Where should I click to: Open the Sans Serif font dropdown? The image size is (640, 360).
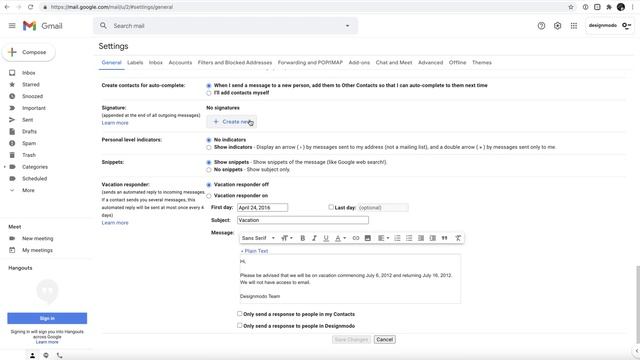[258, 238]
